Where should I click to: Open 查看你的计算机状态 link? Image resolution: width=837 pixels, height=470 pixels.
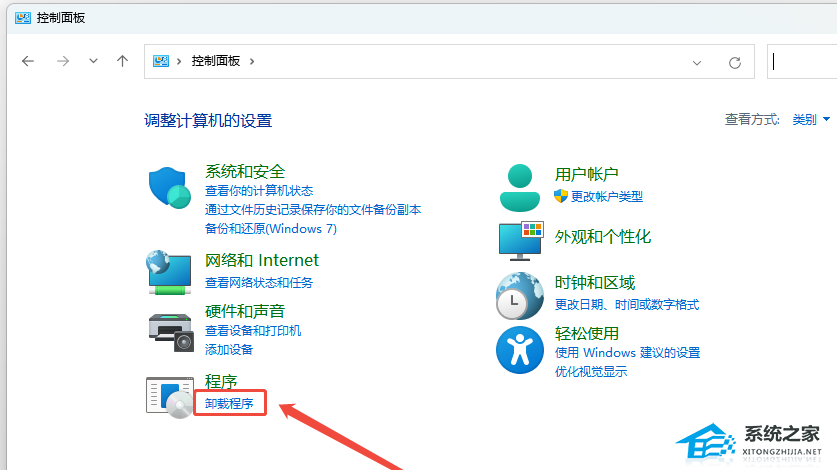(259, 191)
